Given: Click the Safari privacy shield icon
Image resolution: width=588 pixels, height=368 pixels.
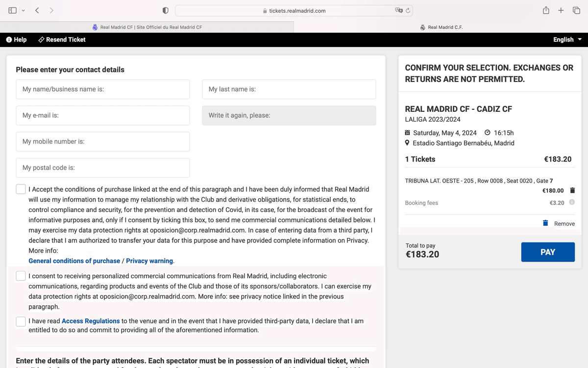Looking at the screenshot, I should [x=166, y=10].
